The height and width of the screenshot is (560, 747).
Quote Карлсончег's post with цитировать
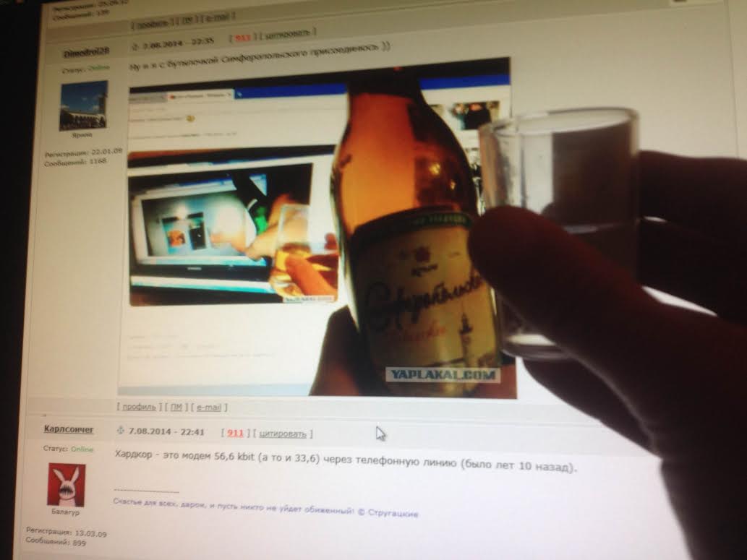(283, 434)
